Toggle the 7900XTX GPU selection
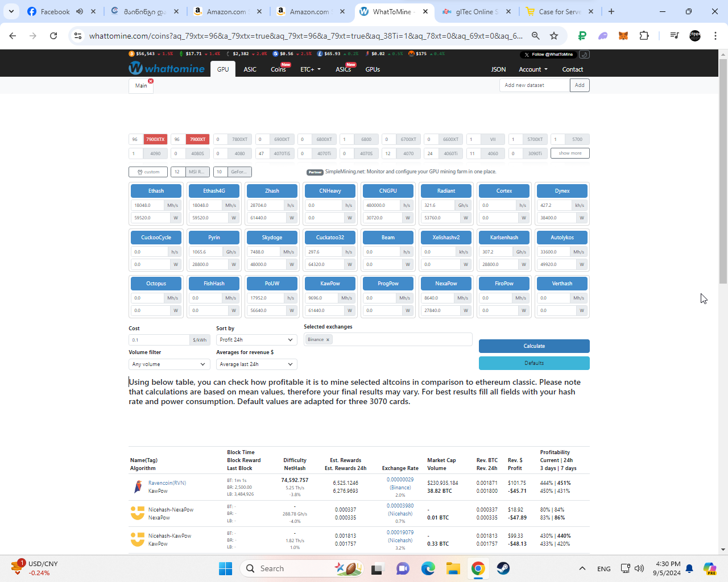This screenshot has height=582, width=728. pyautogui.click(x=155, y=139)
